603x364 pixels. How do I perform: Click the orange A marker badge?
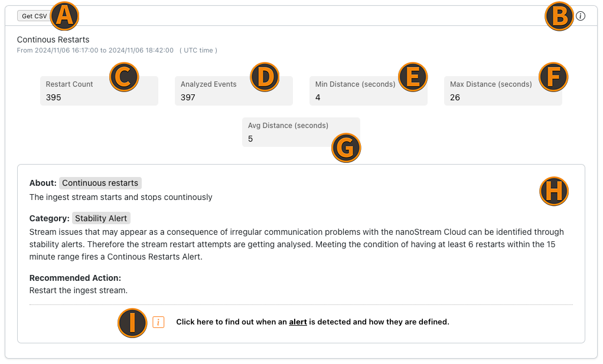(64, 16)
